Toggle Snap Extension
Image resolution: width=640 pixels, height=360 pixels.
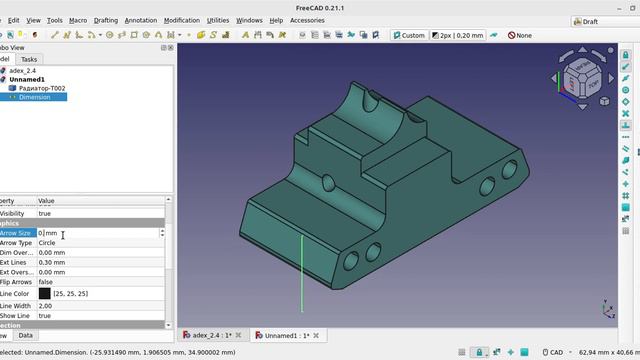pyautogui.click(x=625, y=137)
